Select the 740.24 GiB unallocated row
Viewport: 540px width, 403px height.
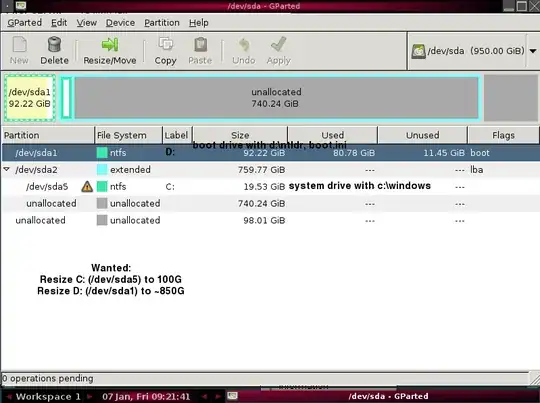270,203
